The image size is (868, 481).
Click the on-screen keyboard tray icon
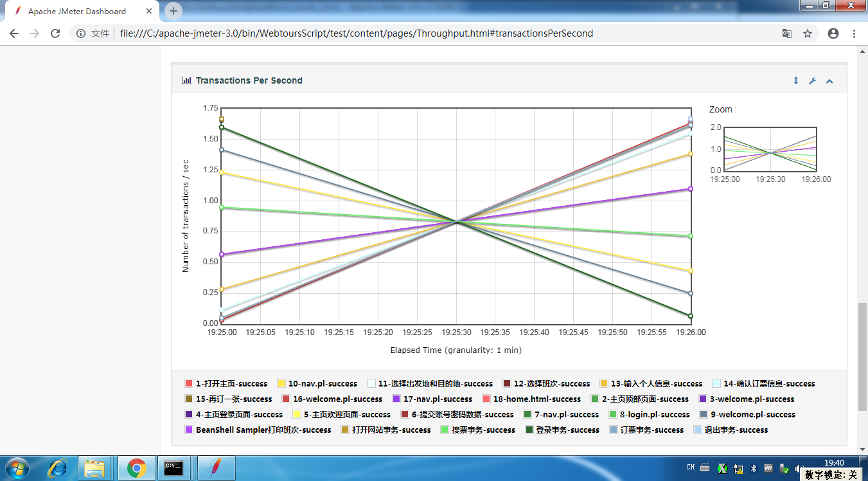click(x=705, y=468)
